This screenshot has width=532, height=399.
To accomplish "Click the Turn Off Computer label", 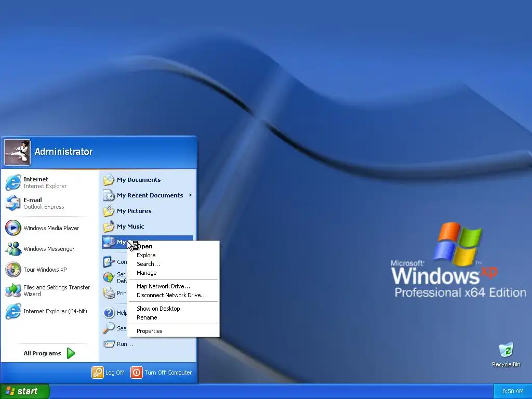I will (168, 373).
